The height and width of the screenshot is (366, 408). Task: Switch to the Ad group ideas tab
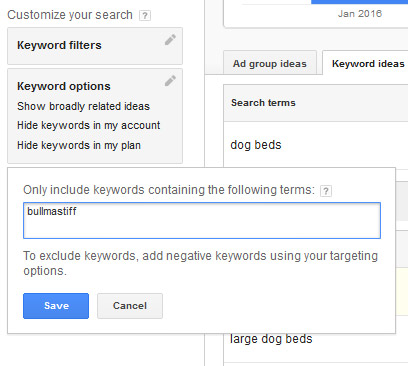[270, 63]
